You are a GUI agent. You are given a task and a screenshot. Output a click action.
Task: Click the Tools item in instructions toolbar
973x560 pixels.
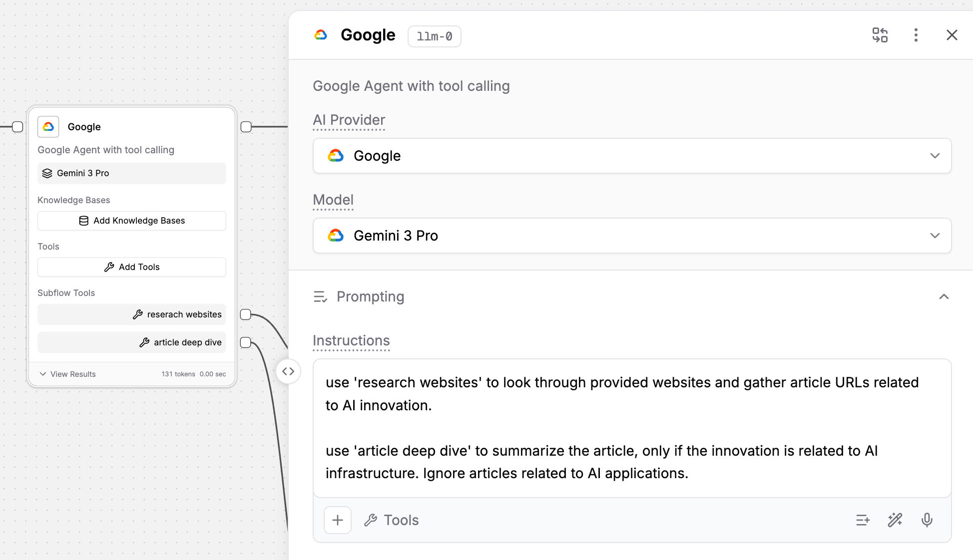point(392,520)
